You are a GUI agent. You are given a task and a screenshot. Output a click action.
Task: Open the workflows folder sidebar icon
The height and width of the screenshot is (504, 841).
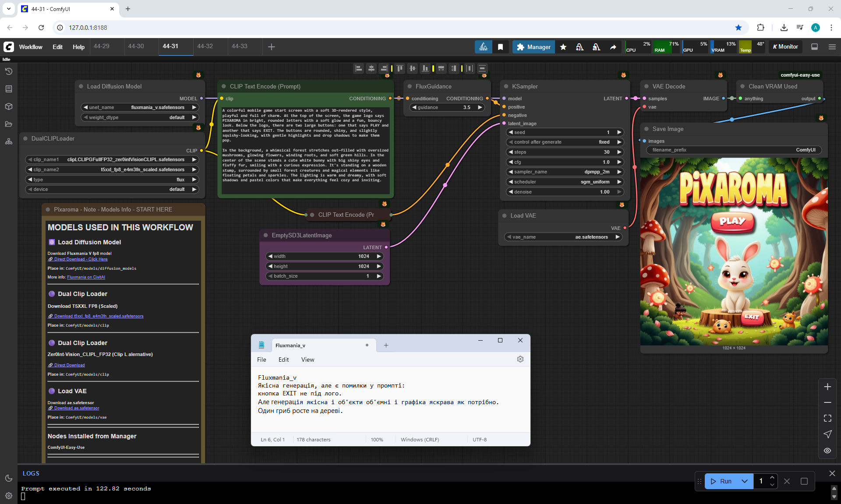[9, 124]
